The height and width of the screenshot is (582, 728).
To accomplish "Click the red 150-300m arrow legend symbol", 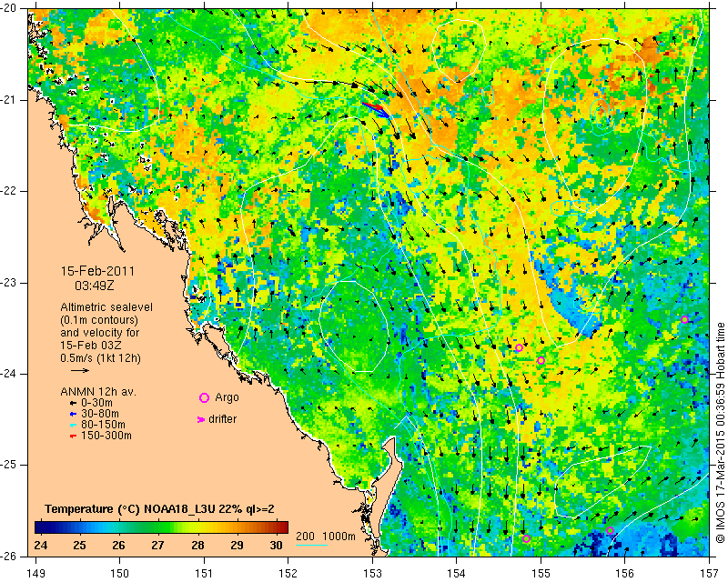I will pyautogui.click(x=73, y=436).
